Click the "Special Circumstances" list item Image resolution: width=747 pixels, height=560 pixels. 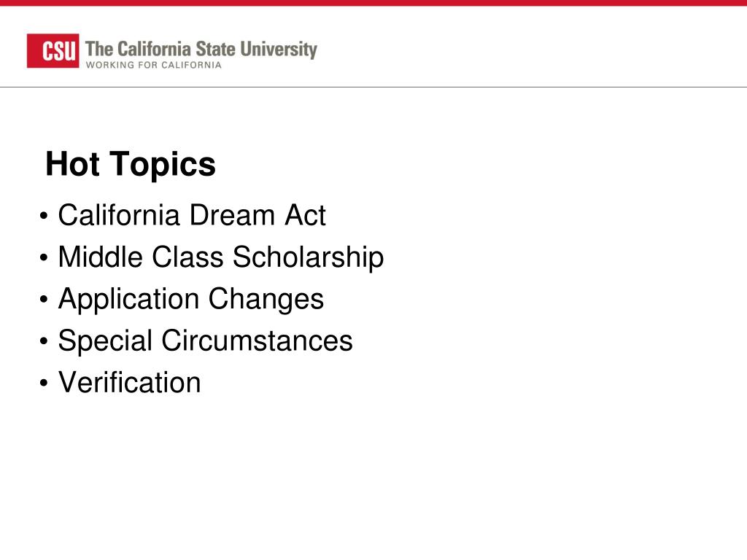205,341
